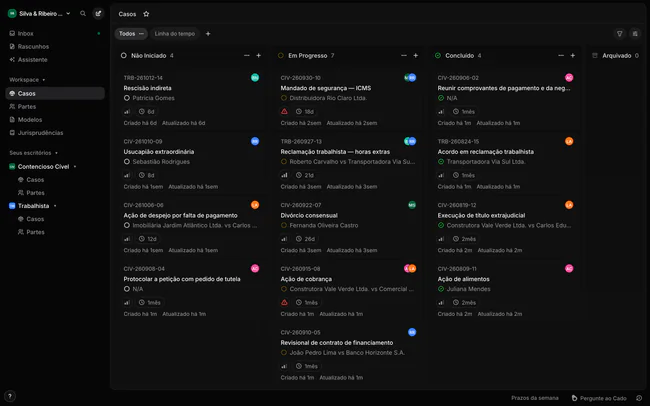Open Assistente in sidebar
Viewport: 650px width, 406px height.
point(55,60)
